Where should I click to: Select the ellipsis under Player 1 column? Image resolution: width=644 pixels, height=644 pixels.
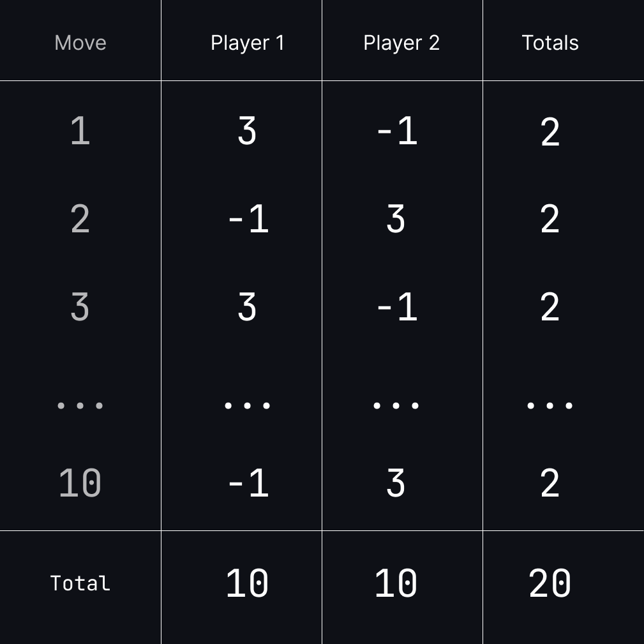tap(247, 405)
